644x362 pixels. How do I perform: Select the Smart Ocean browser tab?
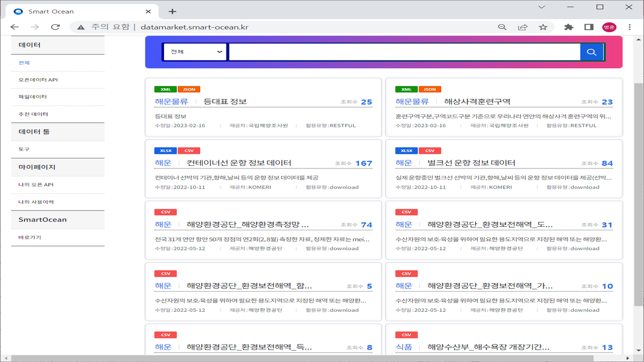(x=80, y=11)
